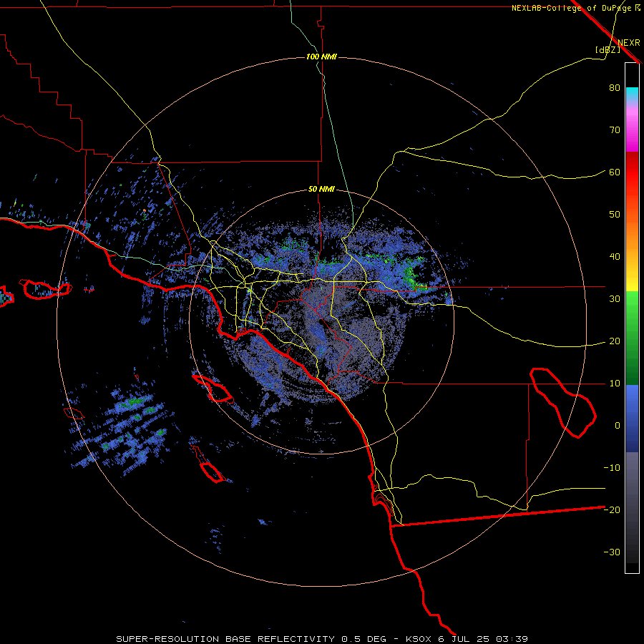Click the [dBZ] units label
The height and width of the screenshot is (644, 644).
pos(608,50)
